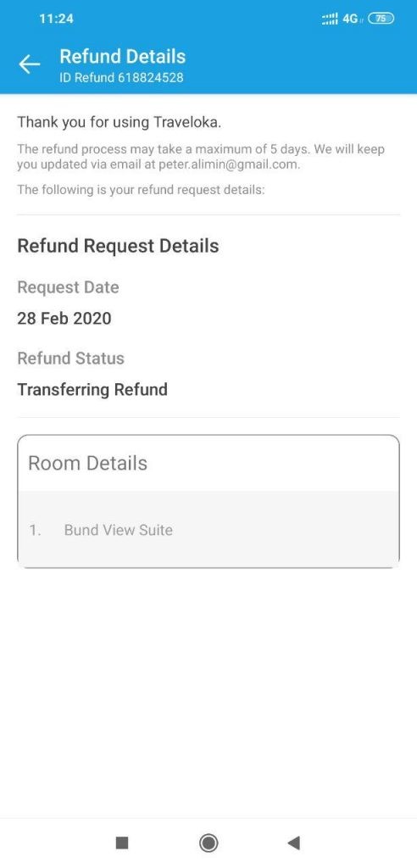Tap the Refund Request Details heading

(x=118, y=246)
